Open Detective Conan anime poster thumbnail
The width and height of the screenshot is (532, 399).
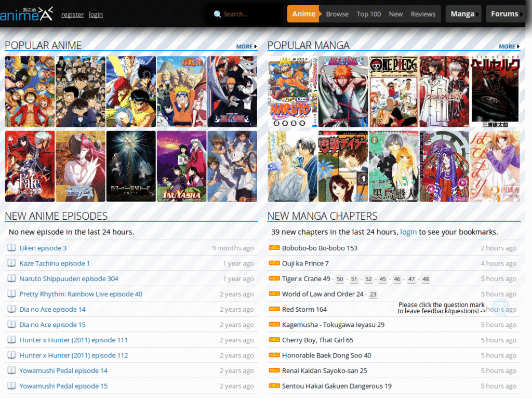[81, 91]
